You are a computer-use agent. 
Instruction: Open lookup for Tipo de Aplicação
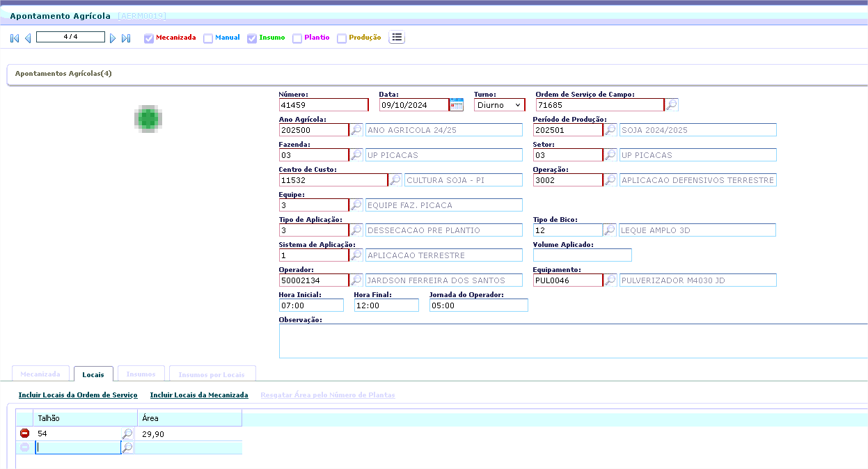[x=356, y=230]
